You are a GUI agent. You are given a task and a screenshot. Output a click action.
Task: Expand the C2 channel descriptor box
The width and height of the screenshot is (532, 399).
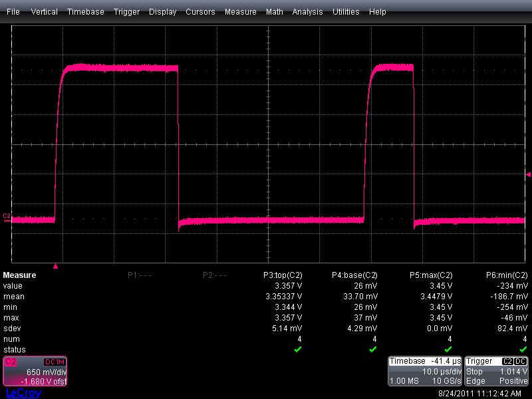click(35, 371)
